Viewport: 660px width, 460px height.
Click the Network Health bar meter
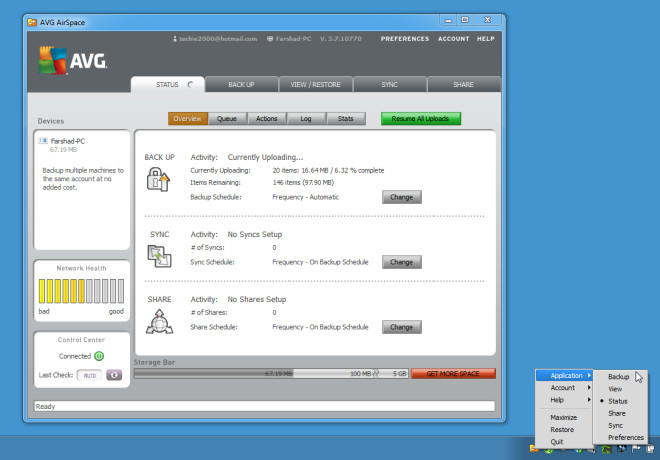(x=81, y=291)
